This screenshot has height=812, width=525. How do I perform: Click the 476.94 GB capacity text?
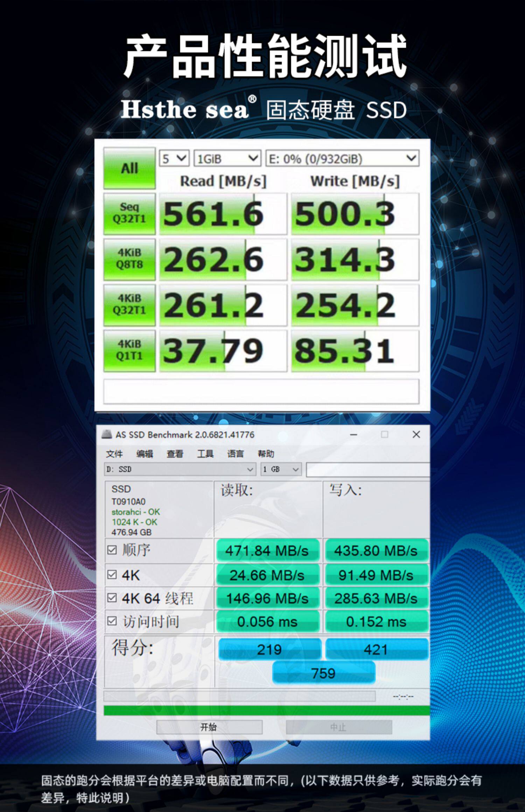coord(132,532)
